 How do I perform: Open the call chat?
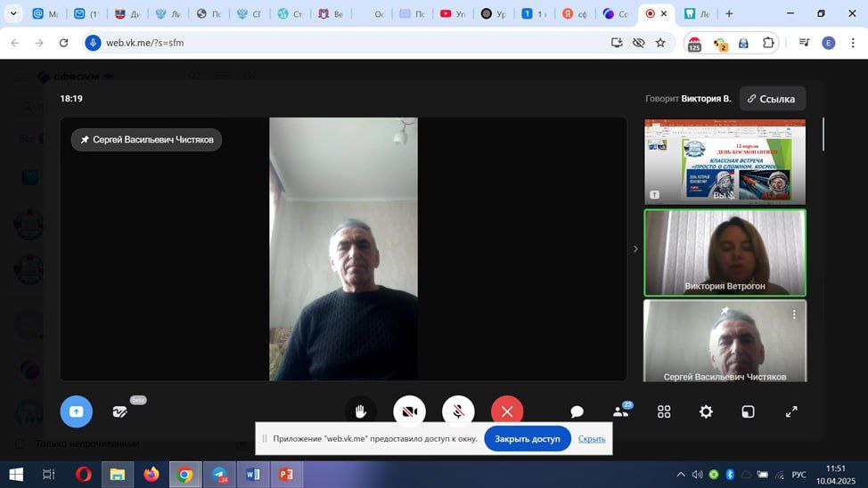point(577,411)
